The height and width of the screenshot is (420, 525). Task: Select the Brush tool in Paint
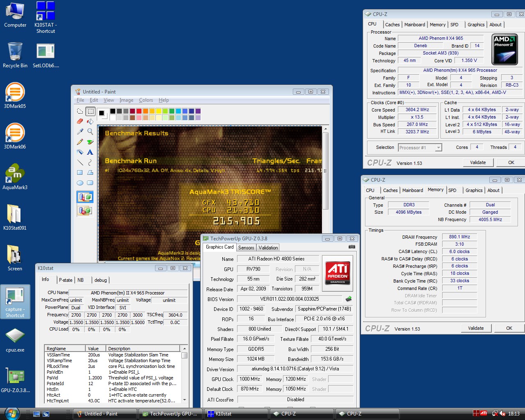(90, 142)
